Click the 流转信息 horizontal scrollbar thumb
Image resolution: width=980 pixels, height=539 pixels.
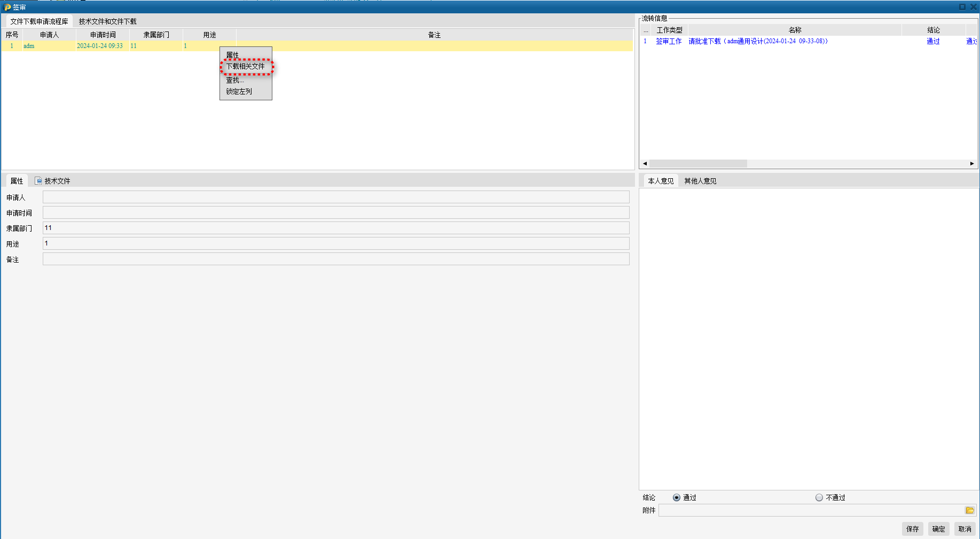click(698, 163)
